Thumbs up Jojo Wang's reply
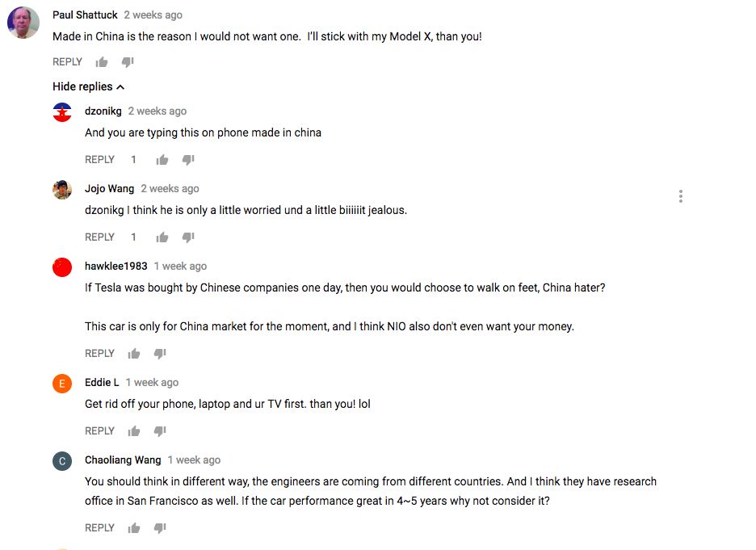This screenshot has height=550, width=756. click(162, 237)
